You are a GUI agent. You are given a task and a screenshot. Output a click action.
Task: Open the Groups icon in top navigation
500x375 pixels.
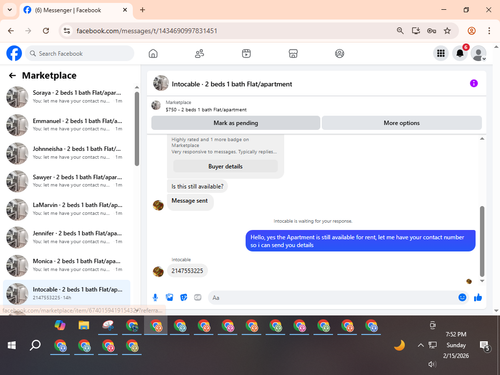[339, 53]
